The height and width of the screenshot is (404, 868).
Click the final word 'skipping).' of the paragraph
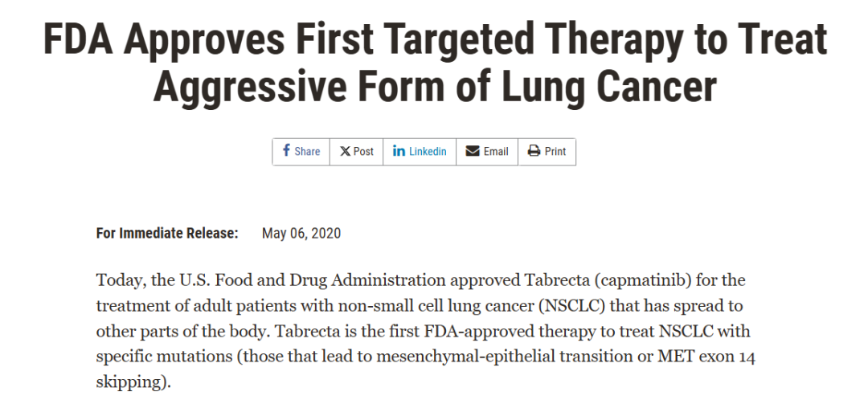(133, 382)
